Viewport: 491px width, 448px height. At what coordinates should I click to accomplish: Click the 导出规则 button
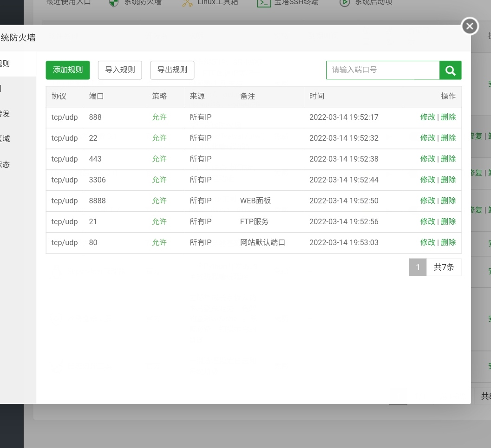[172, 70]
